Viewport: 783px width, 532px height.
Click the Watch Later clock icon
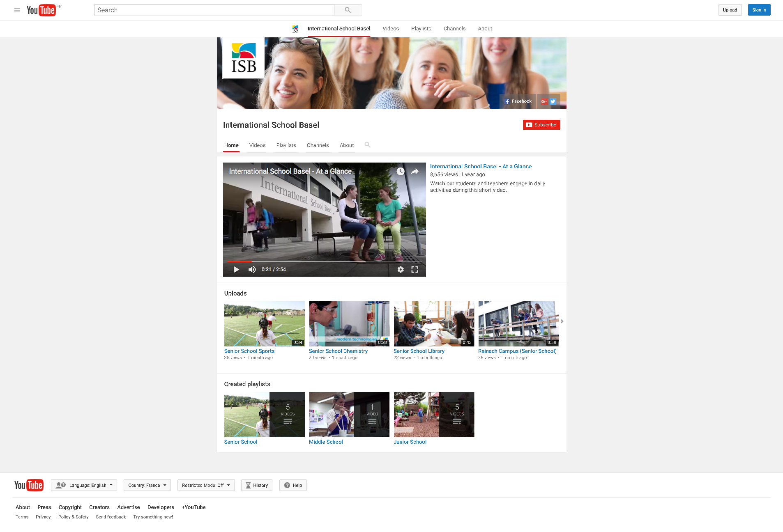[x=401, y=172]
